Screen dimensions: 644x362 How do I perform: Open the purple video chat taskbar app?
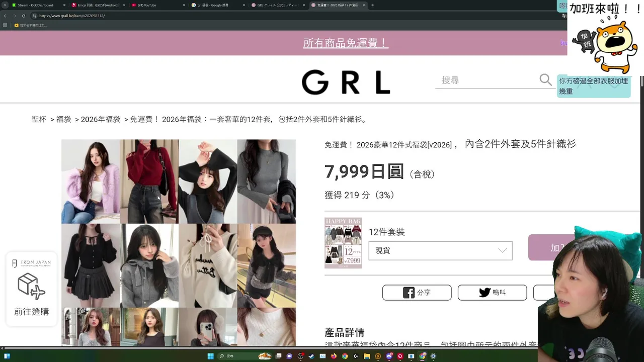click(289, 356)
